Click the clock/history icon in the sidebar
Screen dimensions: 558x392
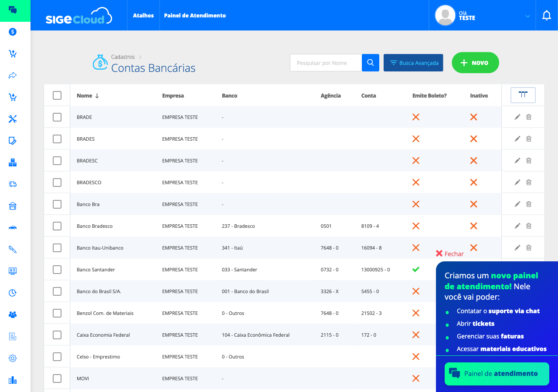point(12,293)
